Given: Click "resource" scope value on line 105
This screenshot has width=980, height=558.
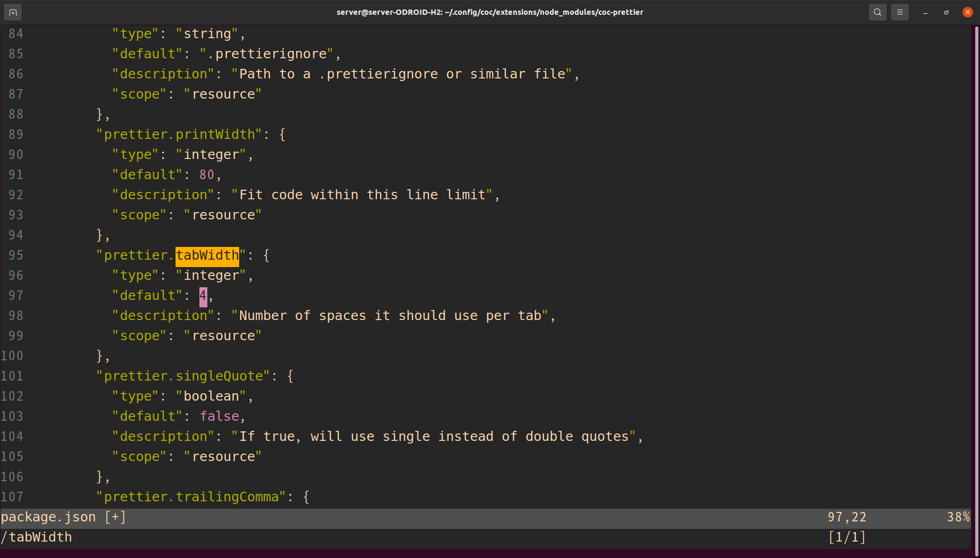Looking at the screenshot, I should [x=223, y=457].
